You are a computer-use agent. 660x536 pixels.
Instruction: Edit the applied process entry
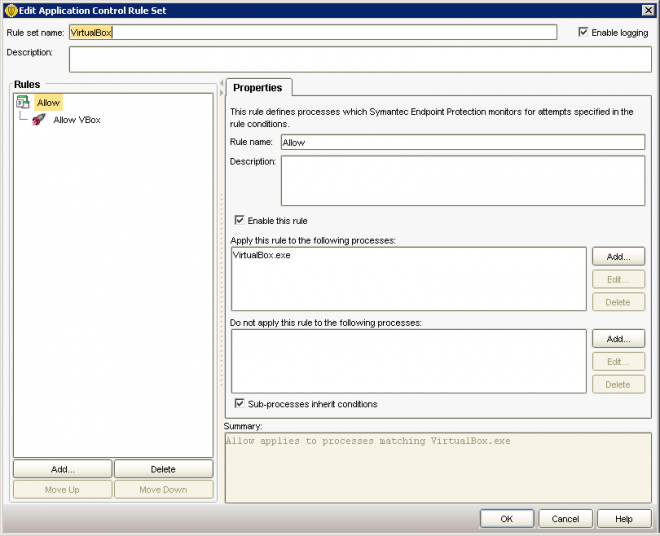[618, 279]
